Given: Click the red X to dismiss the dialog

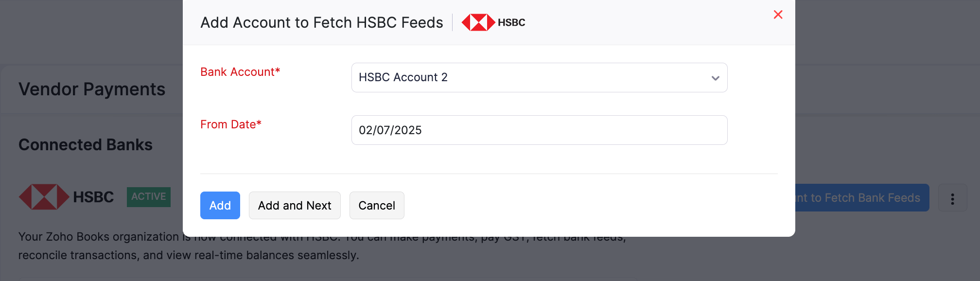Looking at the screenshot, I should [x=778, y=15].
